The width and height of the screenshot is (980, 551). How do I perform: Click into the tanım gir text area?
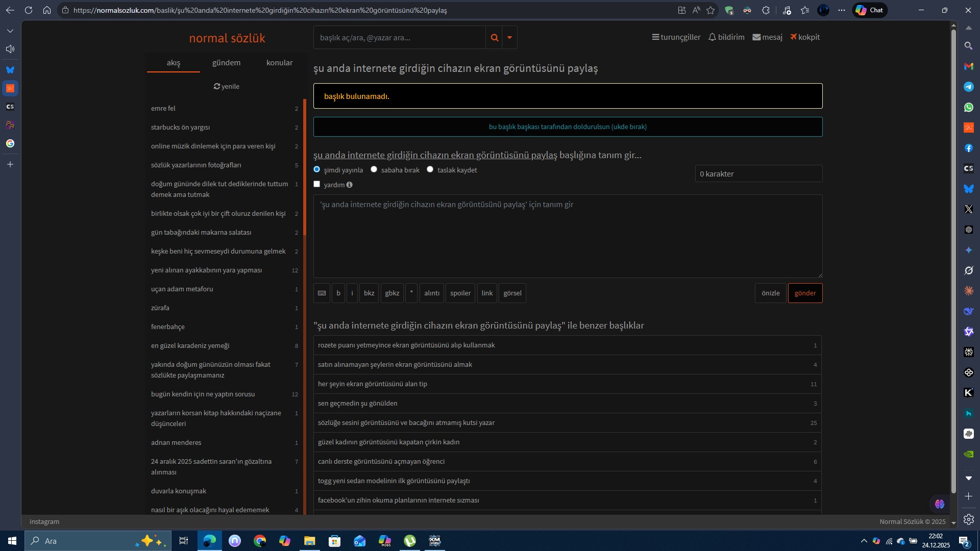(568, 236)
